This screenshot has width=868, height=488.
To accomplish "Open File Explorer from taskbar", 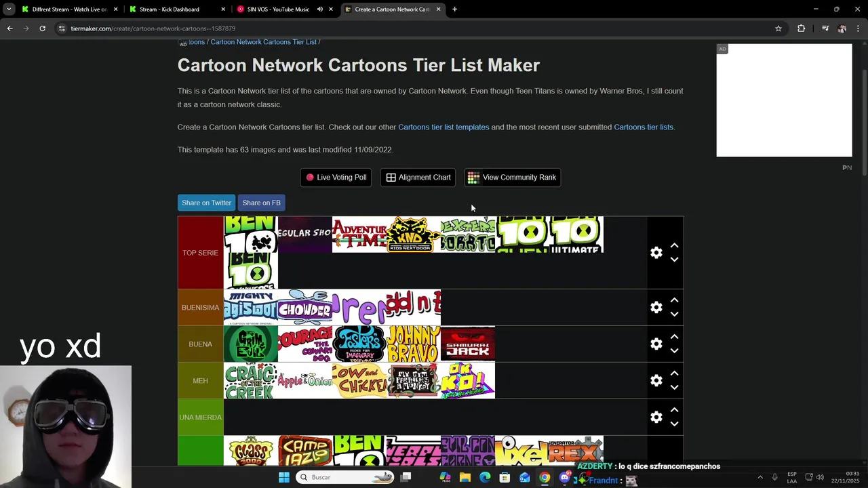I will (x=465, y=477).
